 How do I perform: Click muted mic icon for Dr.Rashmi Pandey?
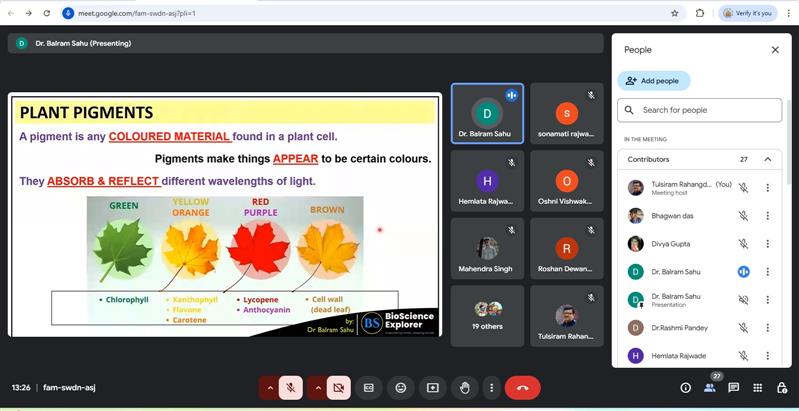pos(743,327)
